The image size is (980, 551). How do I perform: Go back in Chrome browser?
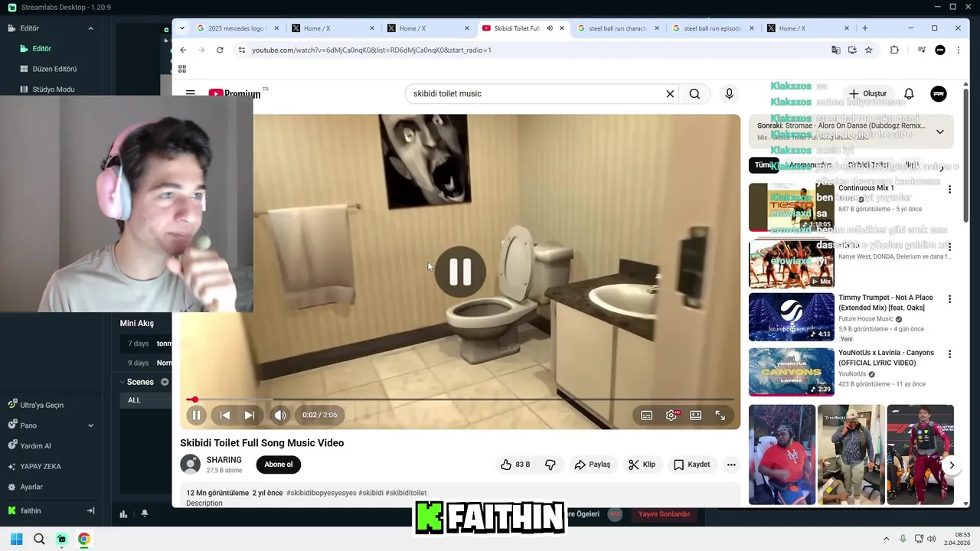point(183,50)
